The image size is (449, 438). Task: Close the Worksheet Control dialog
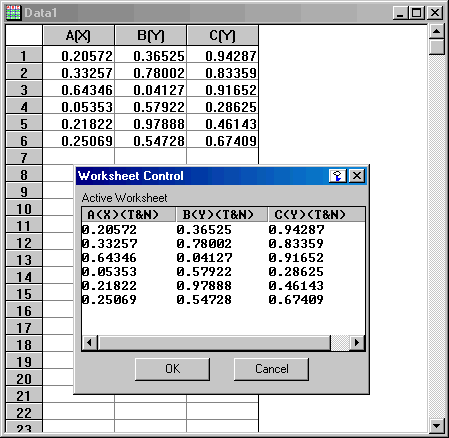click(x=357, y=176)
